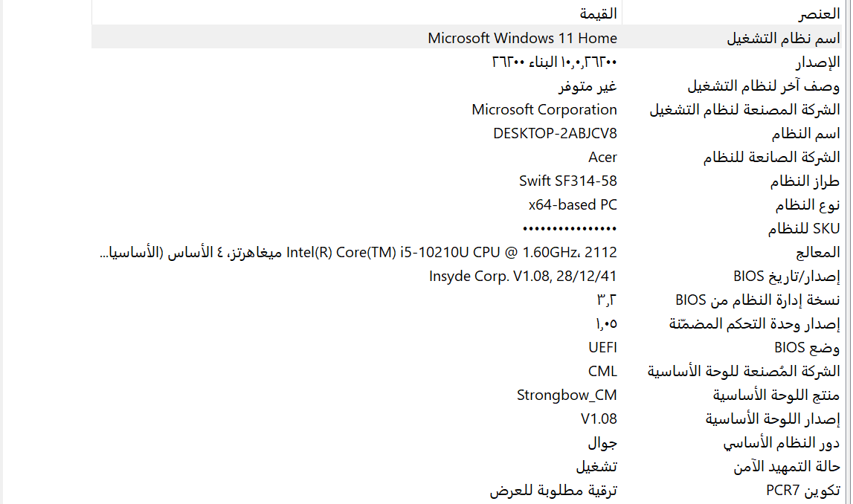Select the حالة التمهيد الآمن row
The height and width of the screenshot is (504, 853).
(467, 467)
